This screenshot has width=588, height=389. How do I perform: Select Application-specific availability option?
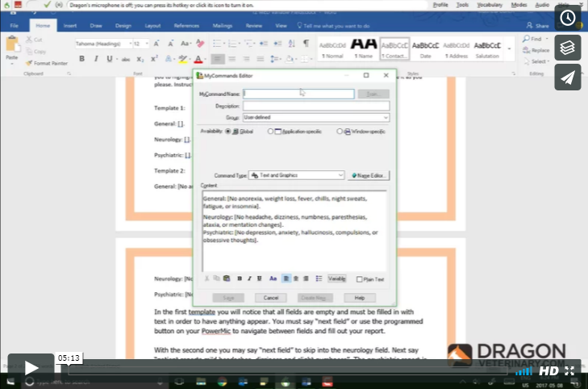[x=270, y=132]
